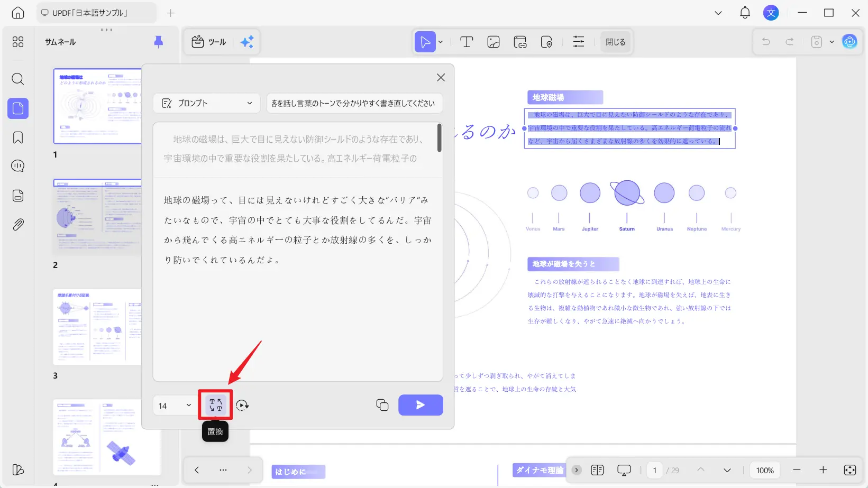Image resolution: width=868 pixels, height=488 pixels.
Task: Click the 閉じる button in the toolbar
Action: tap(615, 42)
